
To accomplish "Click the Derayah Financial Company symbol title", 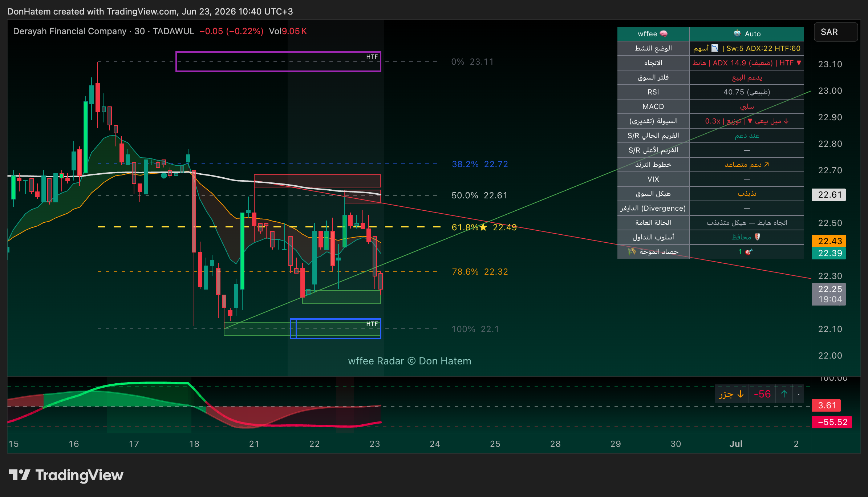I will pyautogui.click(x=70, y=31).
